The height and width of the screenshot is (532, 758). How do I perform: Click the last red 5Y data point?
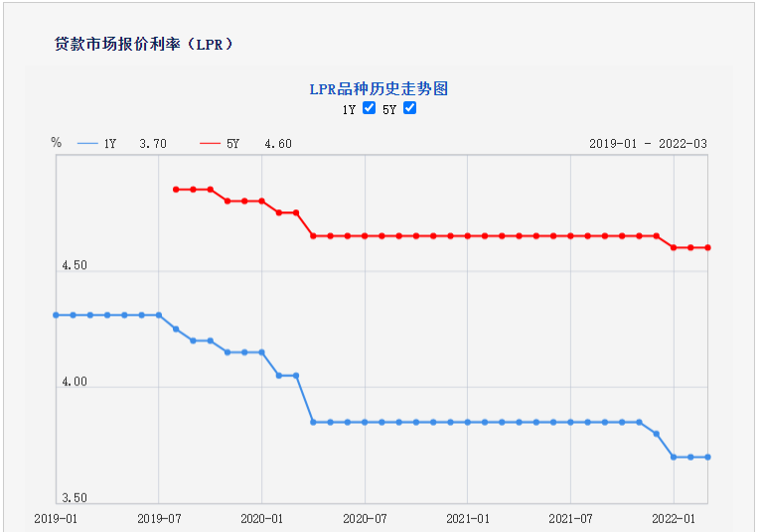click(x=707, y=247)
